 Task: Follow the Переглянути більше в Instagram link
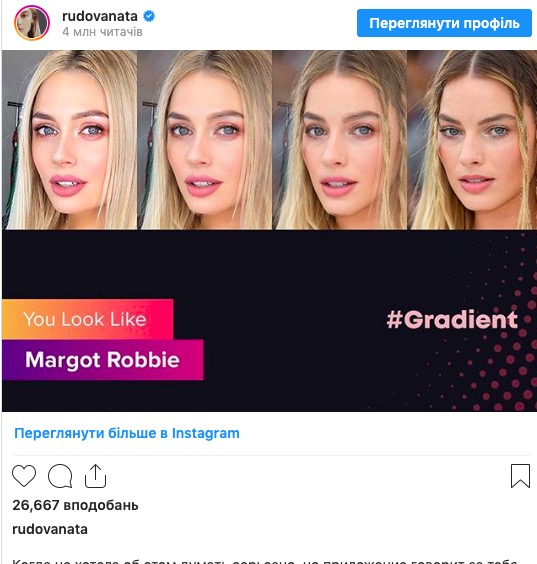(127, 433)
